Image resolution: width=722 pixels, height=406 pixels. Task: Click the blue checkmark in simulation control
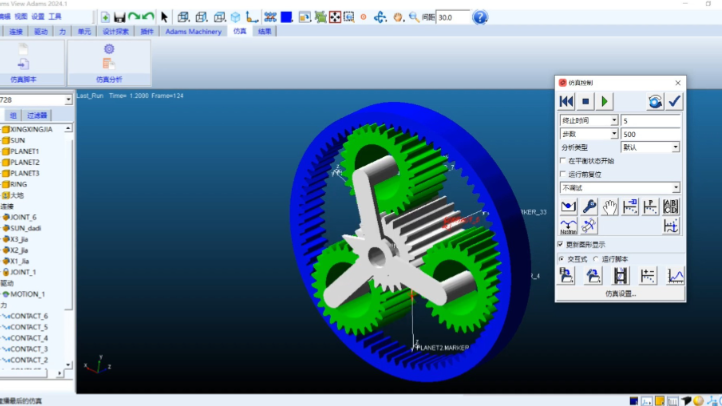click(674, 101)
